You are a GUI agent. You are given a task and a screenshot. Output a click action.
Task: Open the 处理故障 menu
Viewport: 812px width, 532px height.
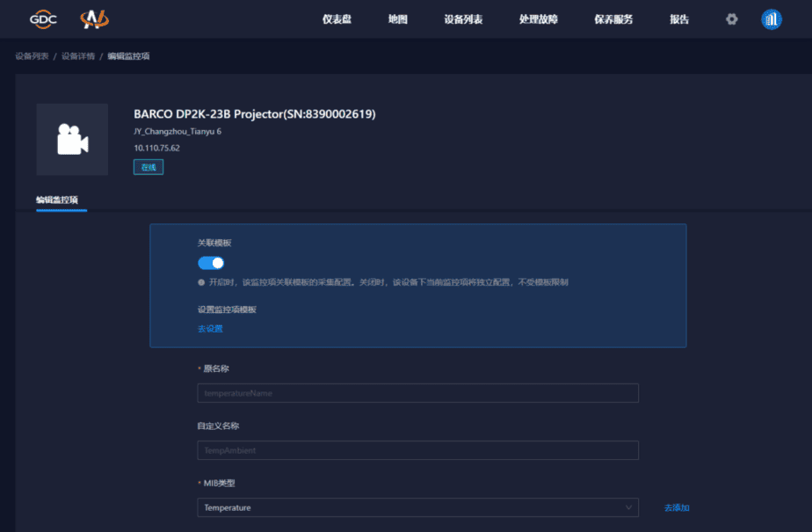pos(538,19)
